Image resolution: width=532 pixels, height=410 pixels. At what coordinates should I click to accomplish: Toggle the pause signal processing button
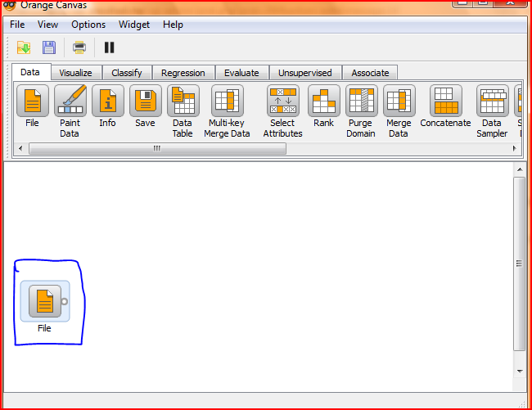pyautogui.click(x=109, y=47)
